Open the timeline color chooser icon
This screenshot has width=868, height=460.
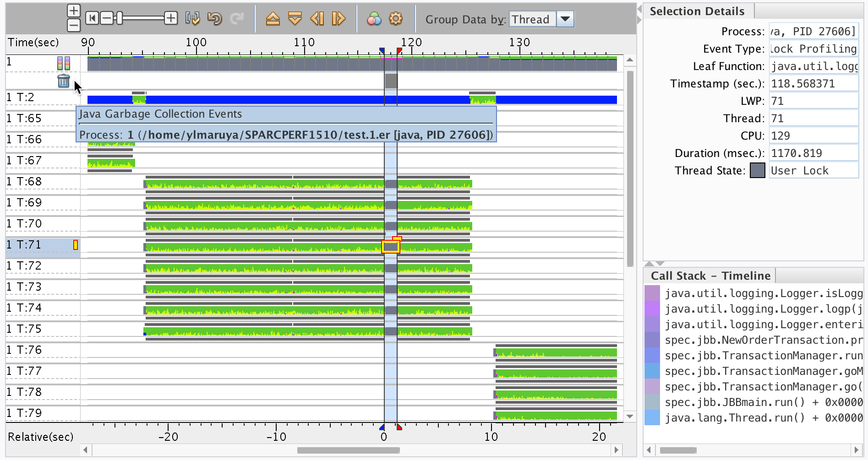(x=374, y=19)
